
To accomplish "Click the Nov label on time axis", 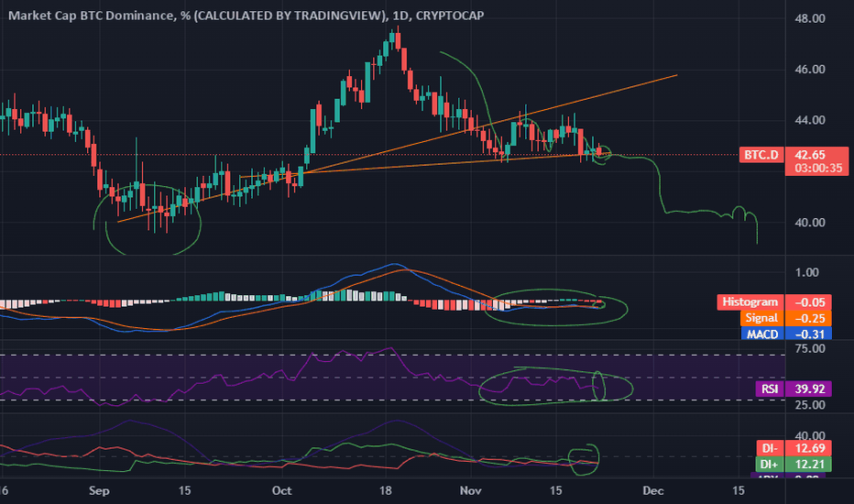I will coord(471,491).
